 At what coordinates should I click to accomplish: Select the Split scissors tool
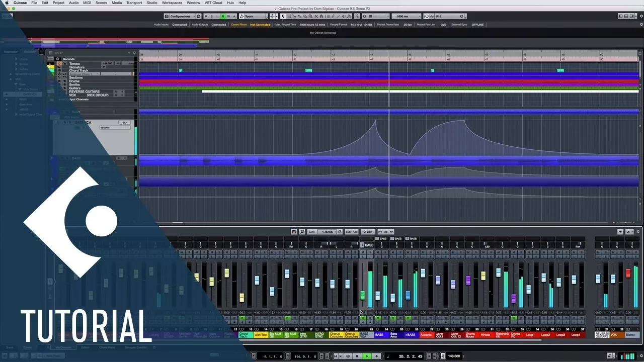tap(294, 16)
